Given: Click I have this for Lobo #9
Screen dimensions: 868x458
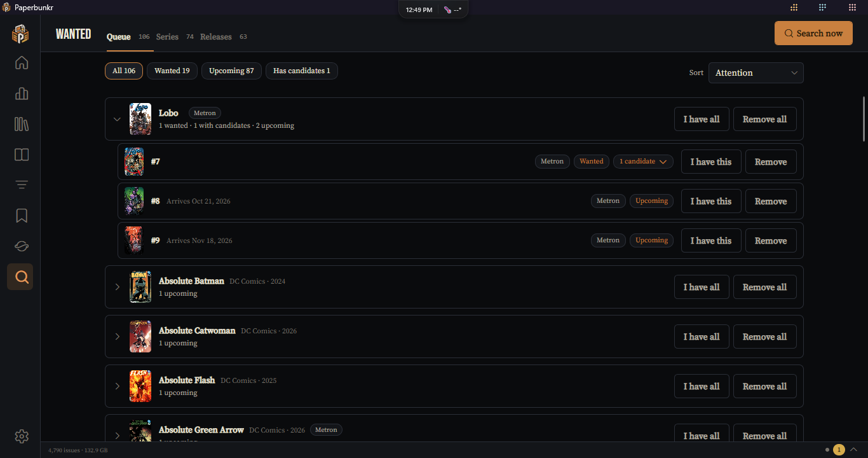Looking at the screenshot, I should click(711, 240).
